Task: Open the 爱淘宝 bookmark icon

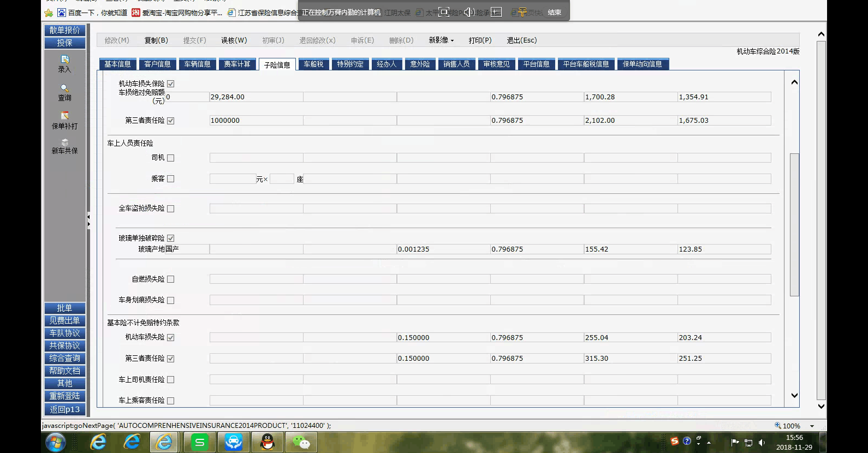Action: click(136, 13)
